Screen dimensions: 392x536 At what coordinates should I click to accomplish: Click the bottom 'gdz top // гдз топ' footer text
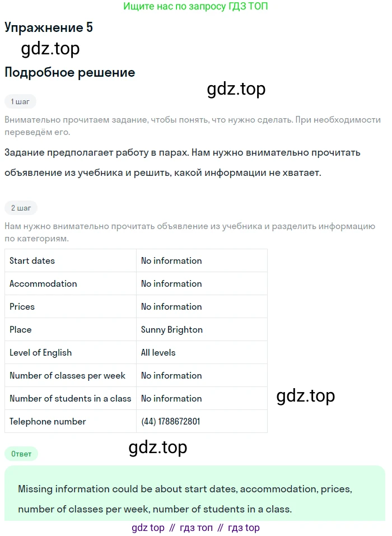[195, 528]
